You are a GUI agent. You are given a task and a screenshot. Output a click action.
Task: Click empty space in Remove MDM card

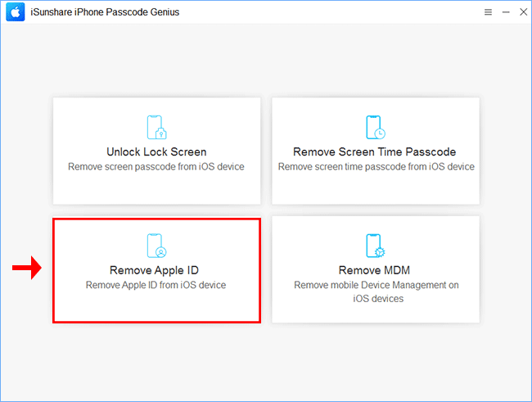(x=376, y=313)
